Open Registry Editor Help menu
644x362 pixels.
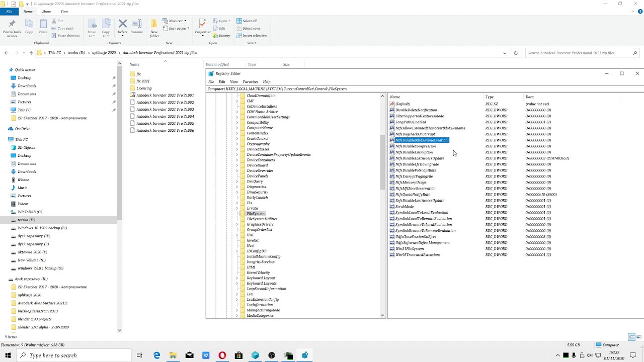coord(267,82)
